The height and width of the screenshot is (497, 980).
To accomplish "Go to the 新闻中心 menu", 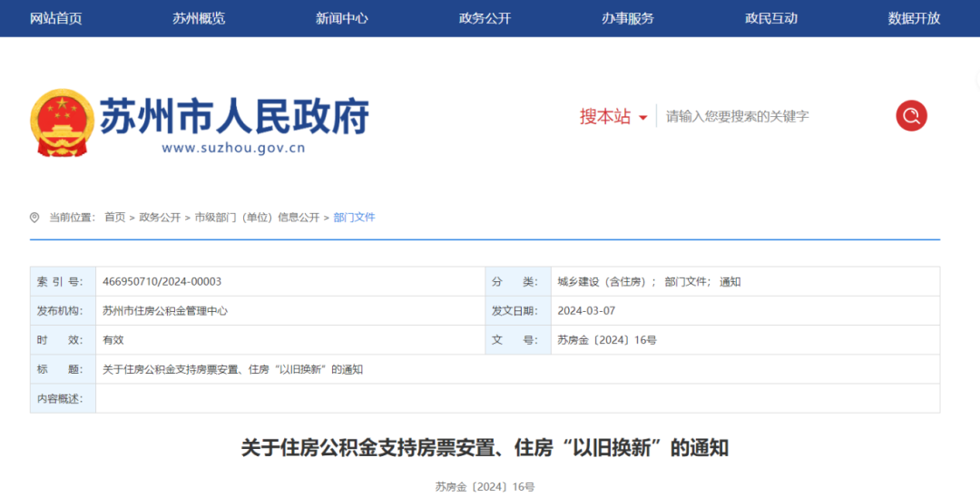I will click(x=342, y=18).
